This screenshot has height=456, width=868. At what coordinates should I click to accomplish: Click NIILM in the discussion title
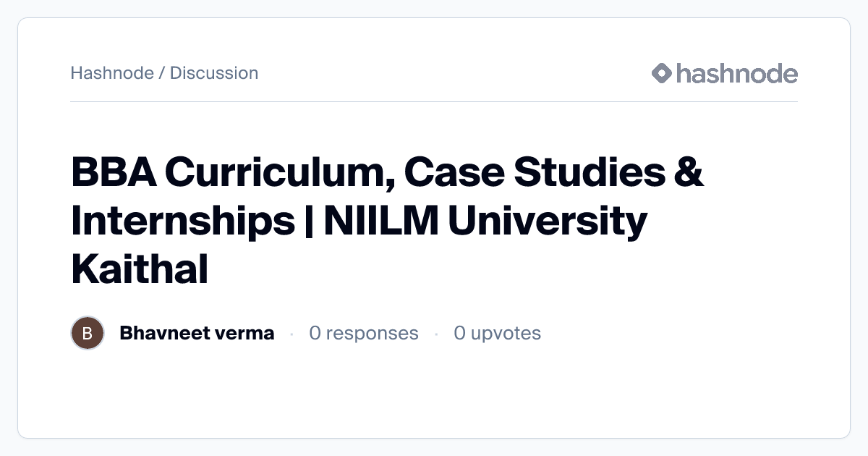tap(380, 221)
